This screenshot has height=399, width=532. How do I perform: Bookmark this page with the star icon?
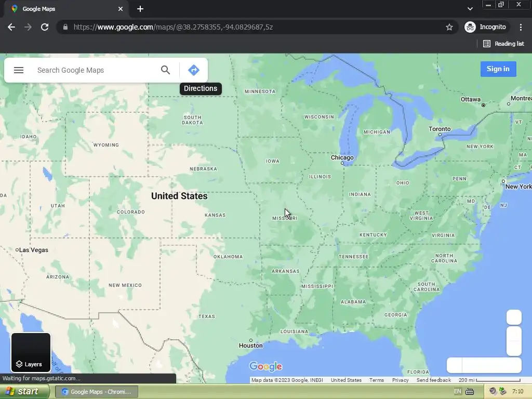(449, 27)
